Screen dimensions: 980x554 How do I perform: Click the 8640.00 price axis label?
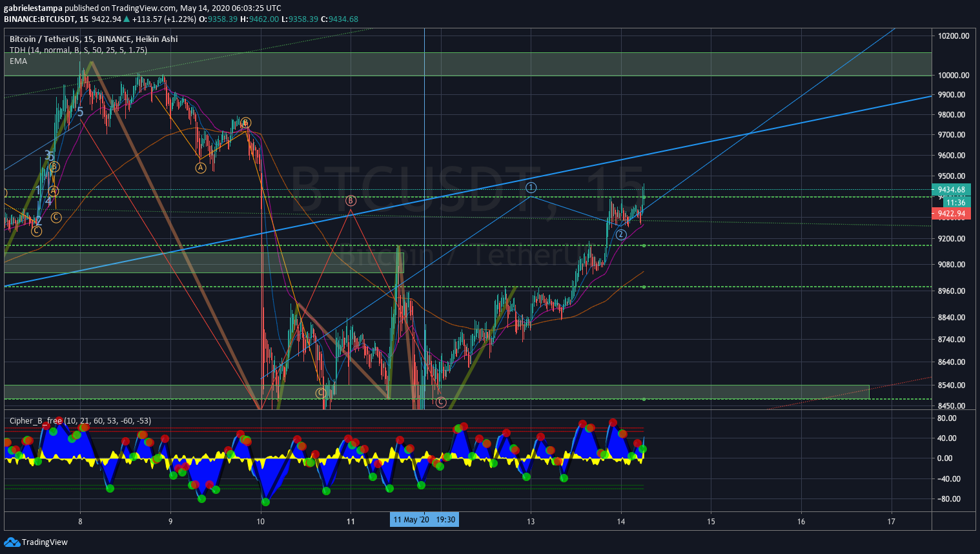click(952, 362)
